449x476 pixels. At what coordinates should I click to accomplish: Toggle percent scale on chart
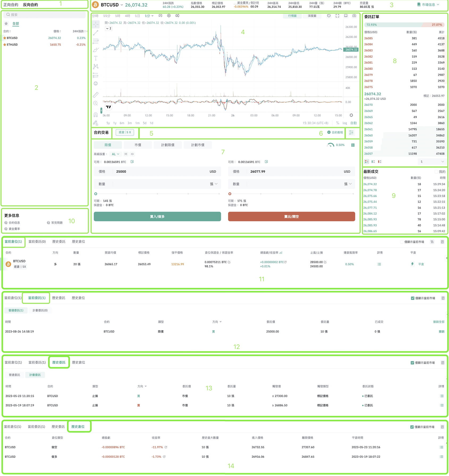(338, 123)
